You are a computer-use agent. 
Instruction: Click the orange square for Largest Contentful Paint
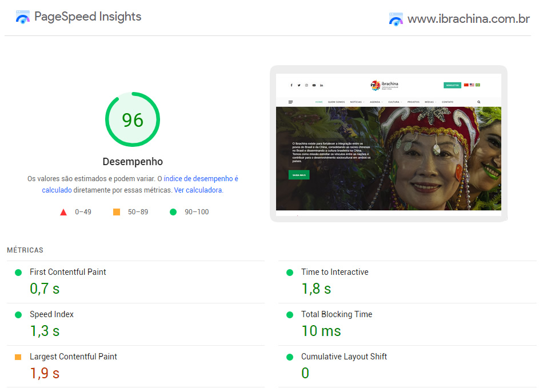[x=18, y=357]
